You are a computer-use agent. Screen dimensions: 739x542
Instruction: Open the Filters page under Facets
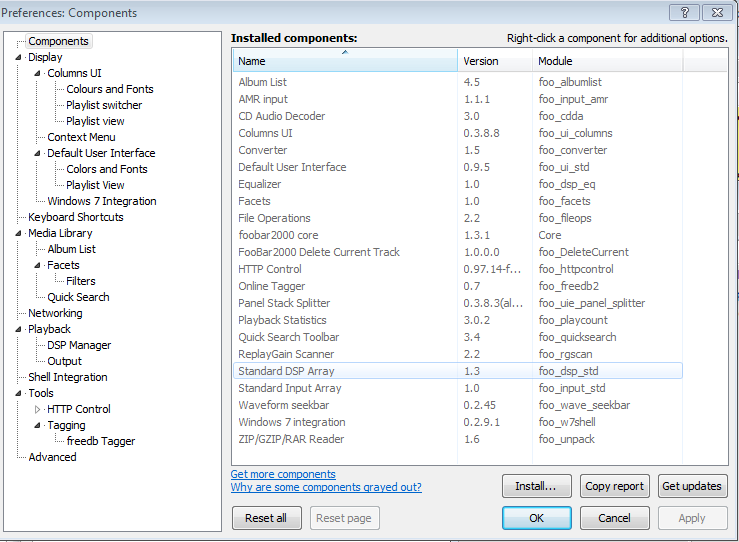[x=81, y=282]
